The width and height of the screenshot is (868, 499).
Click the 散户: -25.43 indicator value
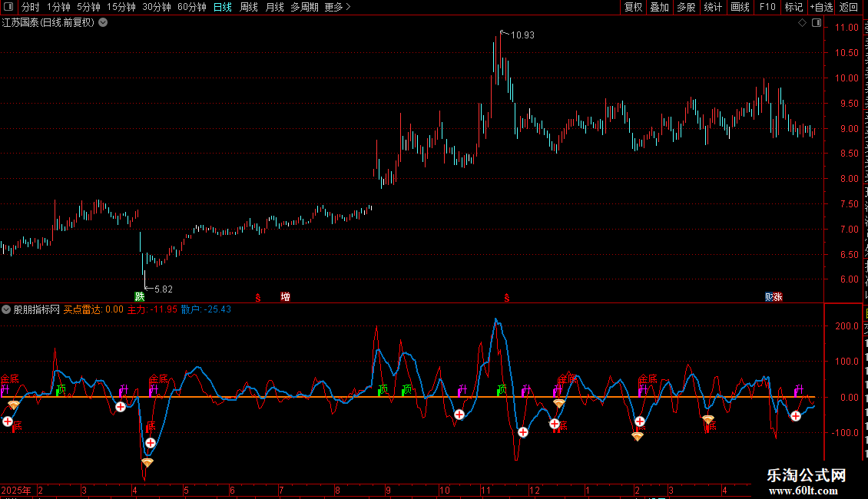tap(206, 310)
